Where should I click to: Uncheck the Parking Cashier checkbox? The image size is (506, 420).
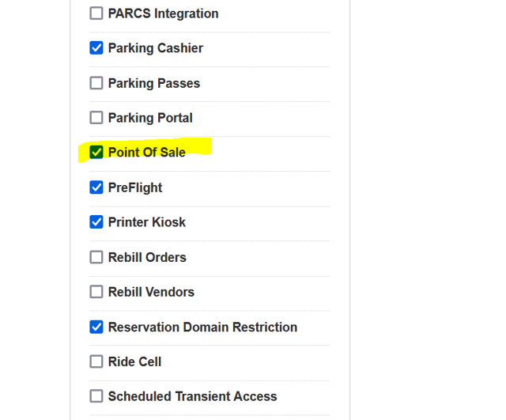96,48
